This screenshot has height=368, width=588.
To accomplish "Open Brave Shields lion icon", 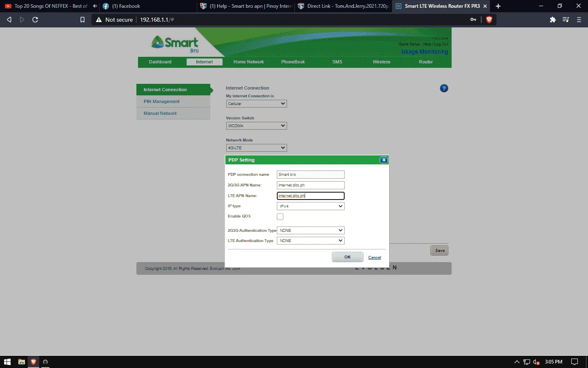I will 489,20.
